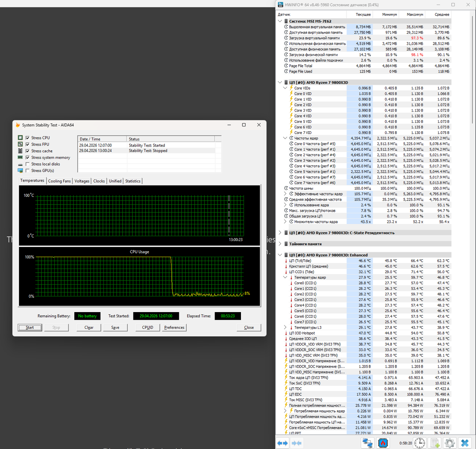Open AIDA64 Preferences

pyautogui.click(x=174, y=327)
